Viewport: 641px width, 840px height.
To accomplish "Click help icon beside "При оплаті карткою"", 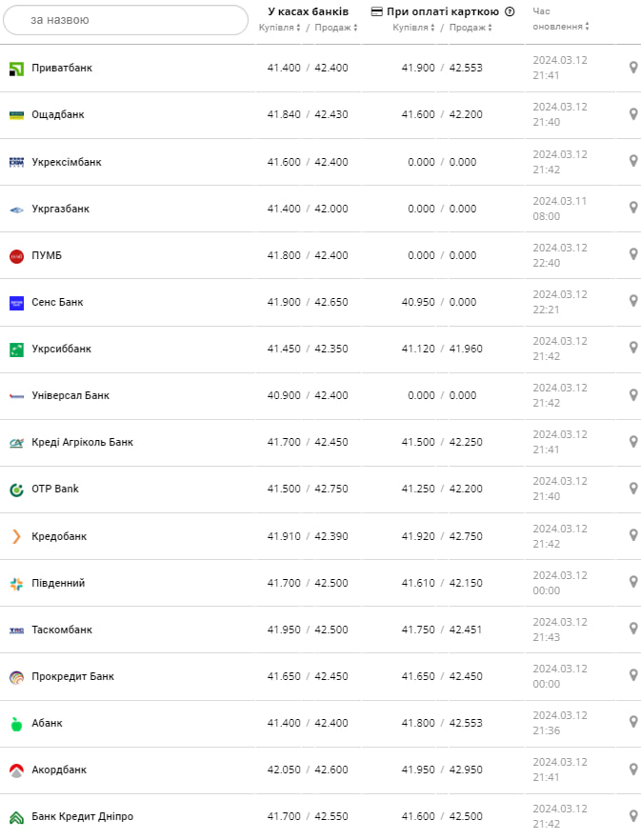I will (510, 12).
